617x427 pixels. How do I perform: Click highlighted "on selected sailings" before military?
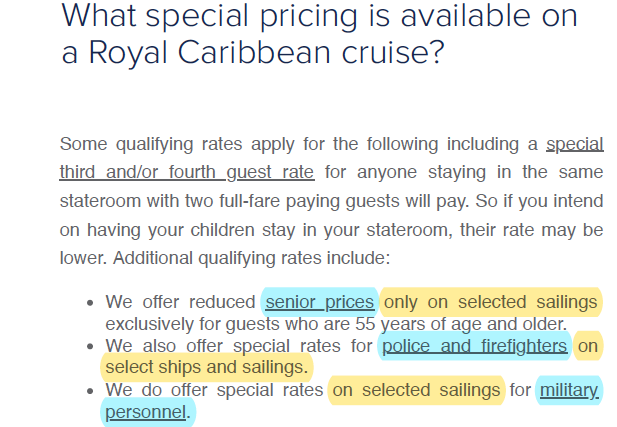tap(416, 390)
